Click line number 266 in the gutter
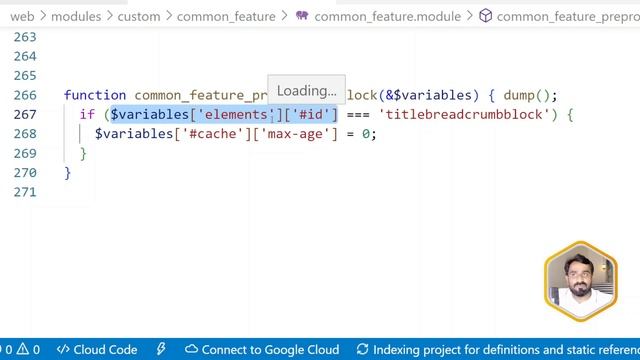 coord(25,95)
